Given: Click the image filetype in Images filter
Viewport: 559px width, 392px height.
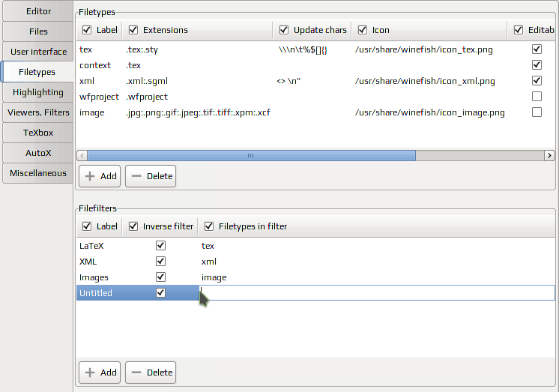Looking at the screenshot, I should coord(214,277).
